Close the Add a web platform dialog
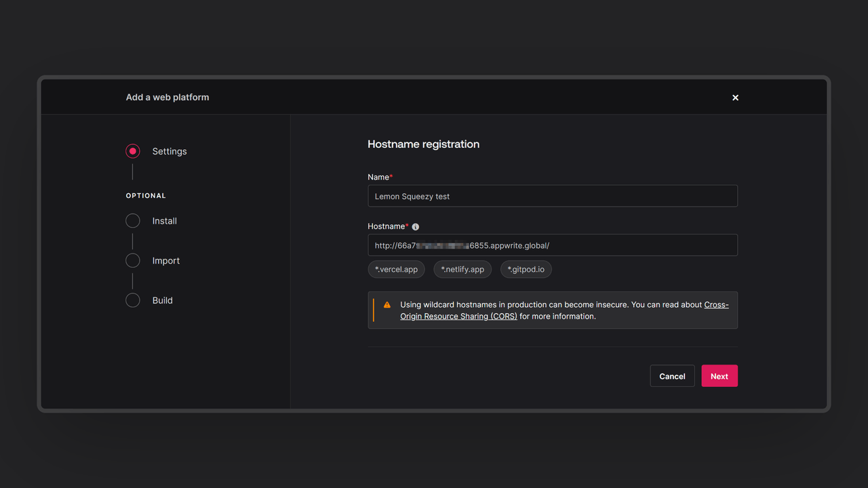This screenshot has width=868, height=488. [735, 98]
